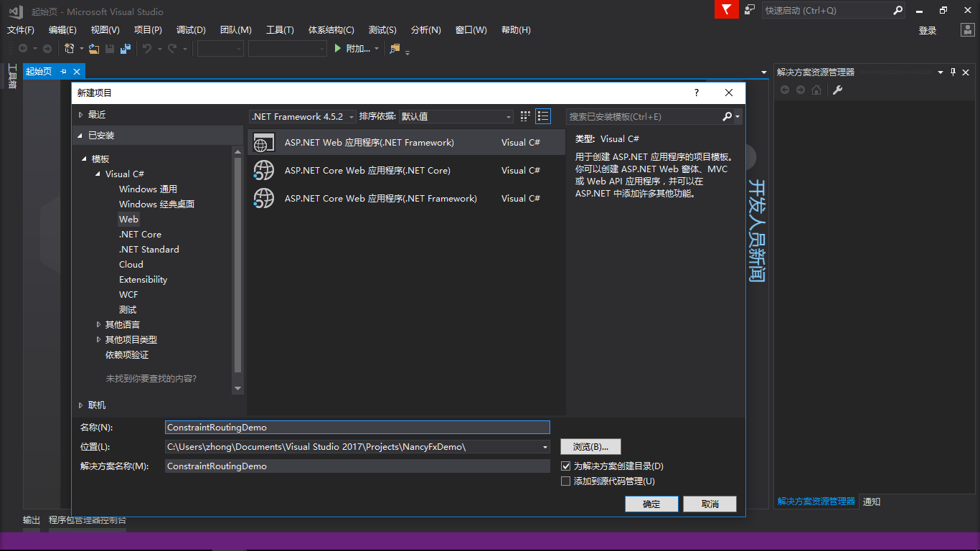Image resolution: width=980 pixels, height=551 pixels.
Task: Pin the Solution Explorer panel
Action: tap(953, 72)
